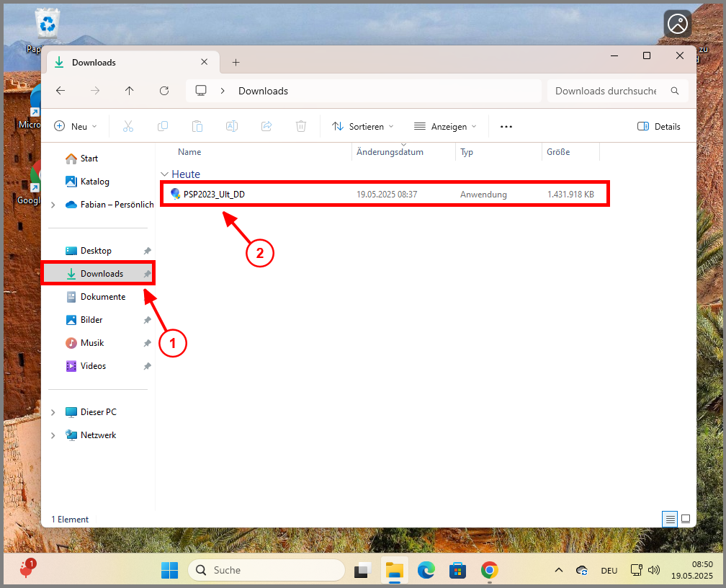The width and height of the screenshot is (726, 588).
Task: Select the Cut (scissors) icon
Action: (x=128, y=126)
